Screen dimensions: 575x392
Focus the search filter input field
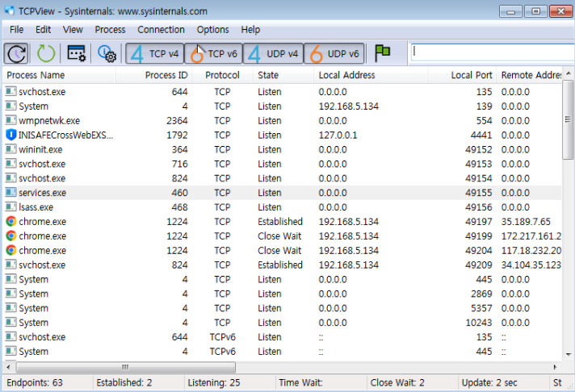click(x=492, y=52)
